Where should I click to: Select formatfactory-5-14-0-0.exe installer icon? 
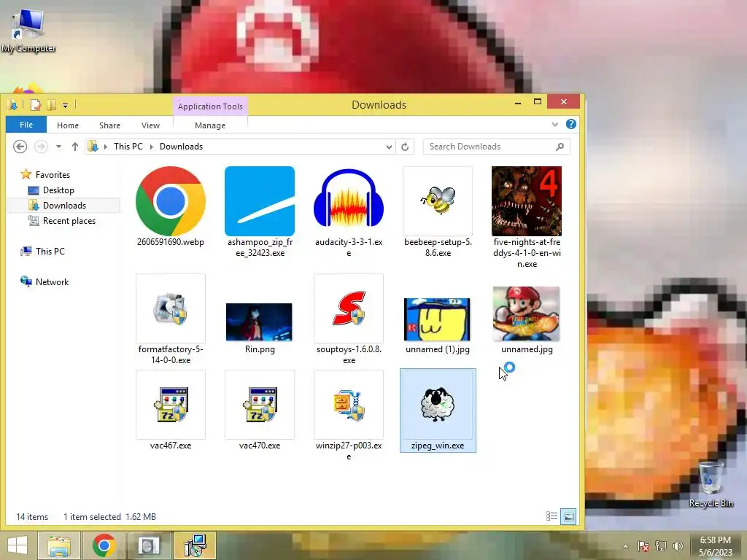pyautogui.click(x=171, y=308)
